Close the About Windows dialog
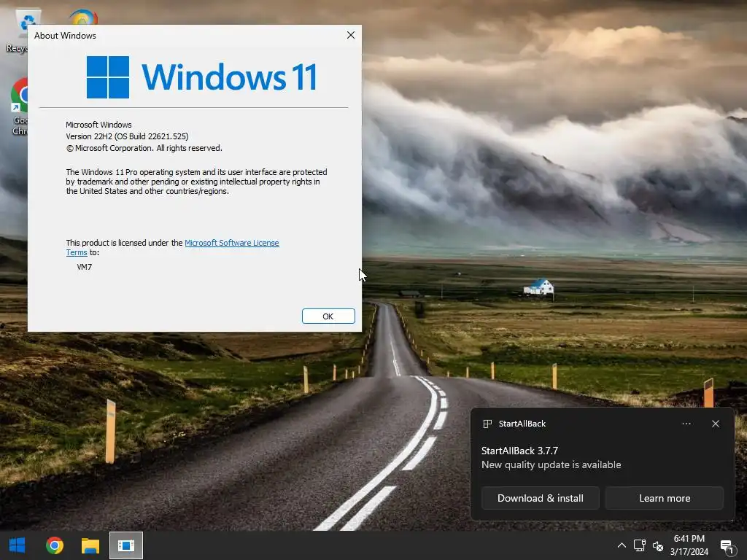747x560 pixels. (x=351, y=35)
